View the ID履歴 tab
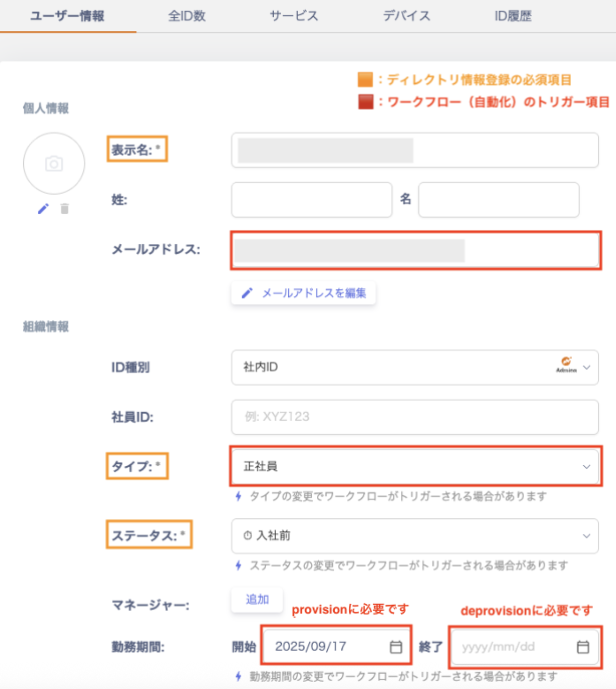The height and width of the screenshot is (689, 616). [513, 16]
